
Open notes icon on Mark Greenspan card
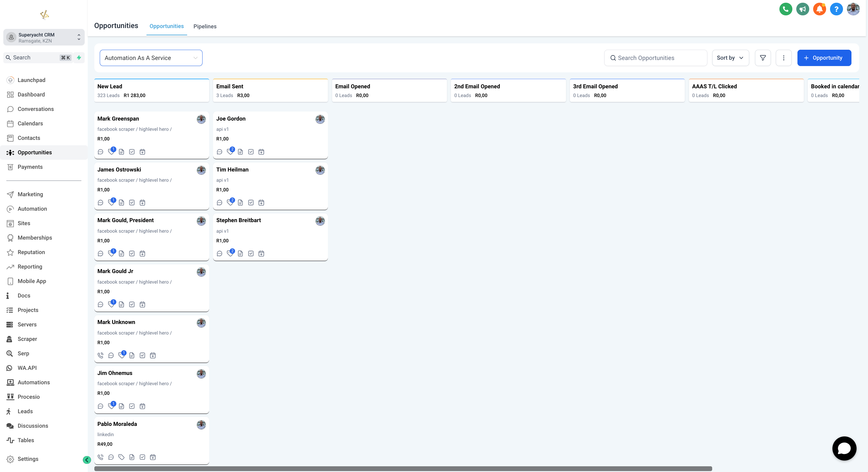point(121,152)
